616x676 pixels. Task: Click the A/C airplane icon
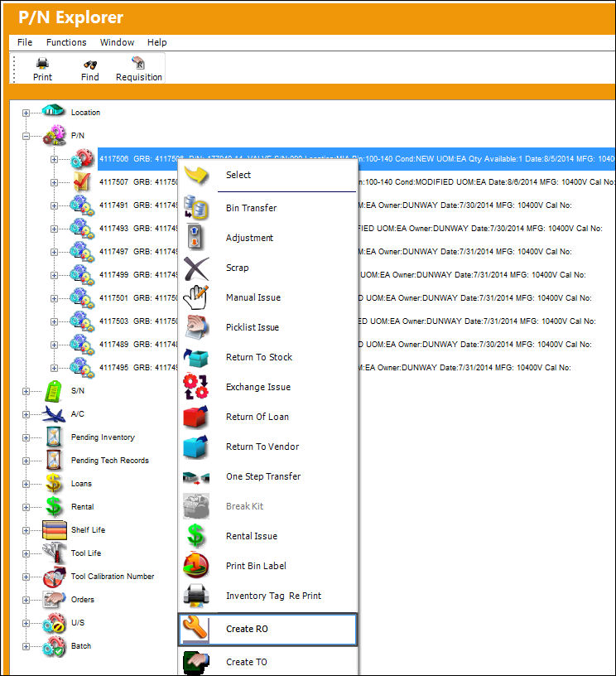pyautogui.click(x=54, y=414)
